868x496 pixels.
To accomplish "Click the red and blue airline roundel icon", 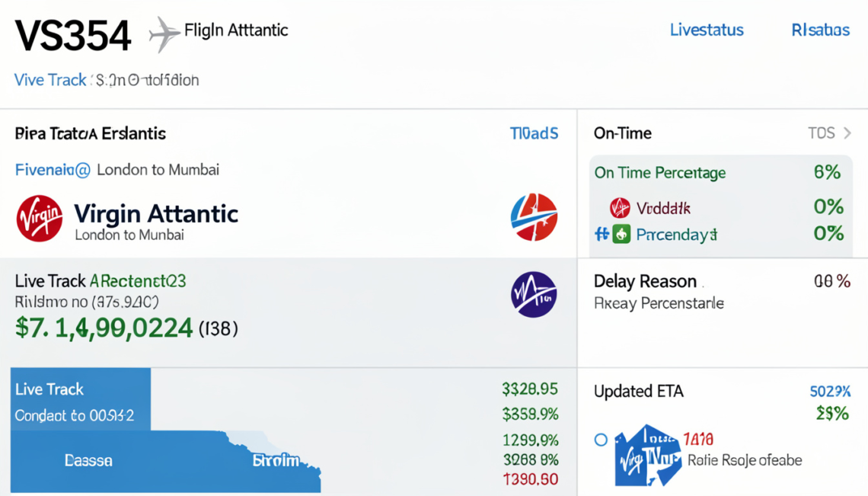I will click(534, 216).
